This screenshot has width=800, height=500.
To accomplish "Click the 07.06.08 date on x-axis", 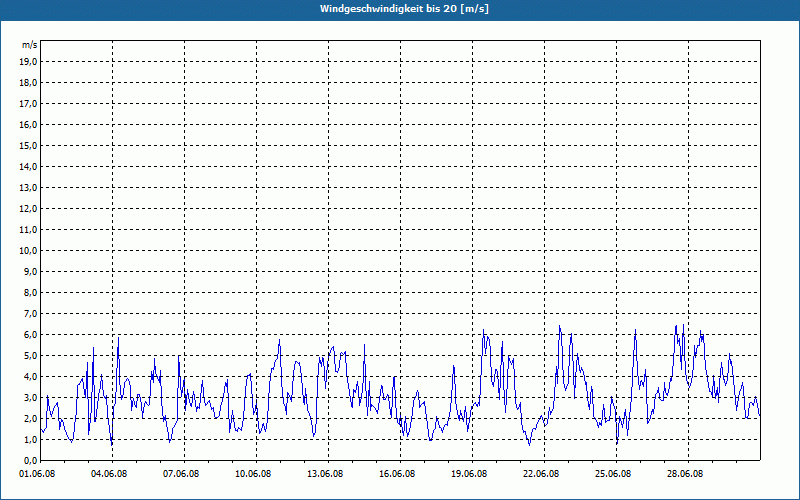I will coord(184,474).
